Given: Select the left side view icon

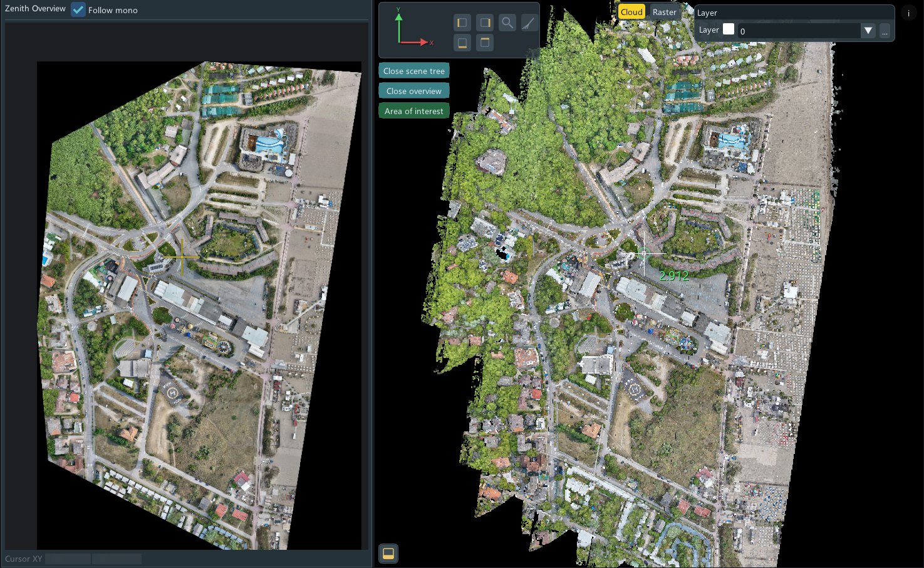Looking at the screenshot, I should point(462,23).
